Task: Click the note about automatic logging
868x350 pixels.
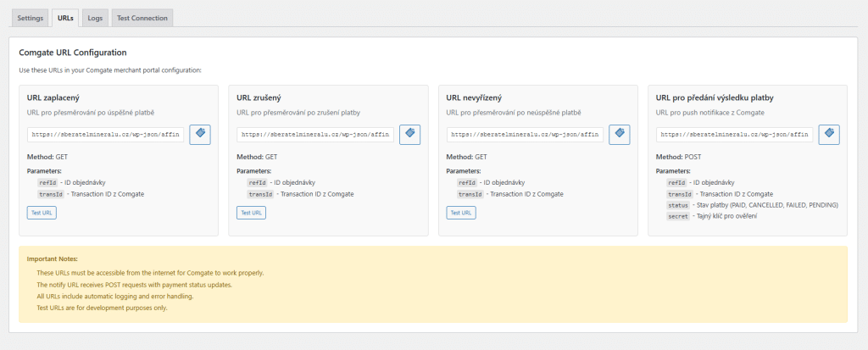Action: [115, 297]
